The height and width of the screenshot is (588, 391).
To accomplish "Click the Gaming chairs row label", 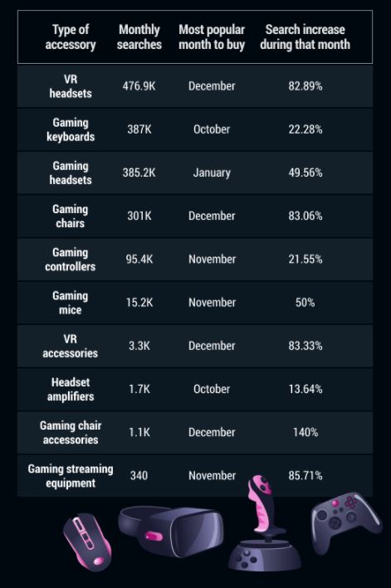I will point(71,216).
